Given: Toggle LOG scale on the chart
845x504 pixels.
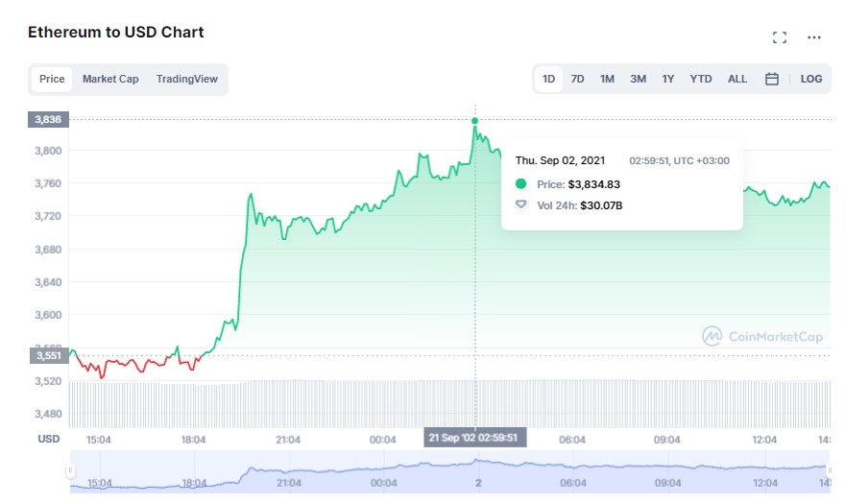Looking at the screenshot, I should tap(811, 79).
